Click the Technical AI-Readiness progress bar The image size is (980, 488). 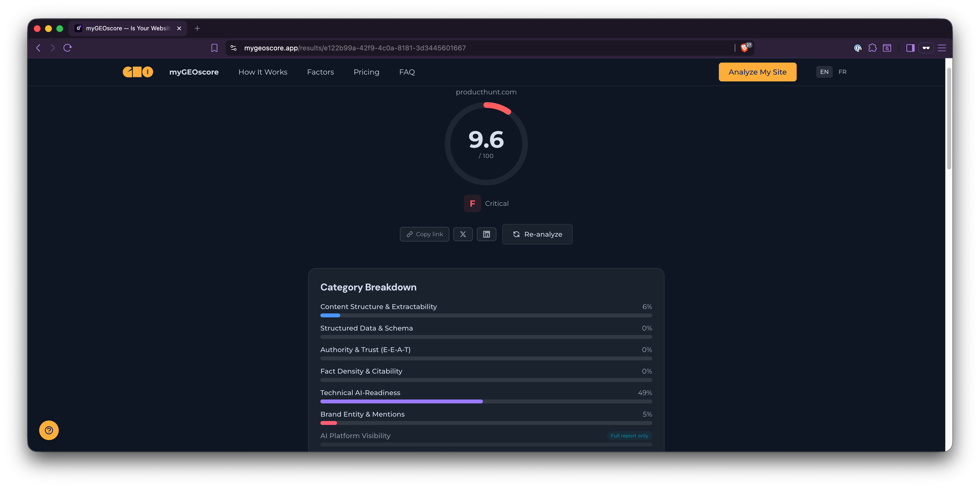click(x=486, y=401)
